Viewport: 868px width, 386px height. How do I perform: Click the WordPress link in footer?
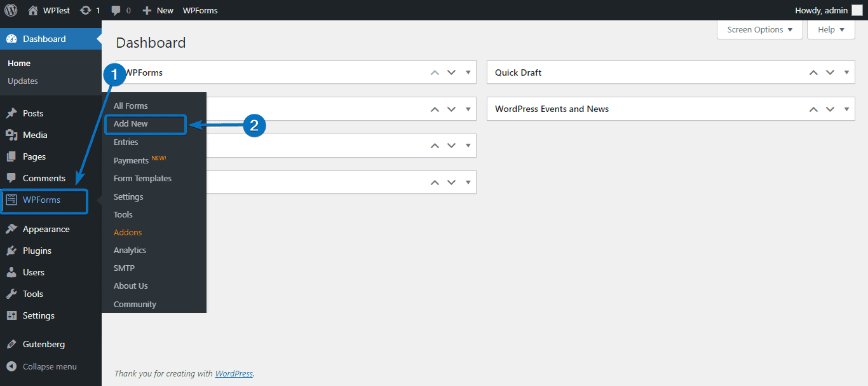(x=234, y=373)
